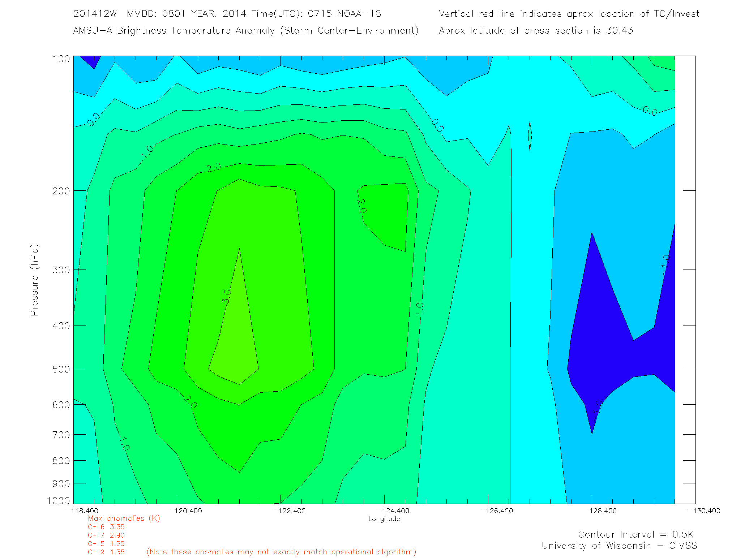Click the 1000 pressure axis label

58,501
